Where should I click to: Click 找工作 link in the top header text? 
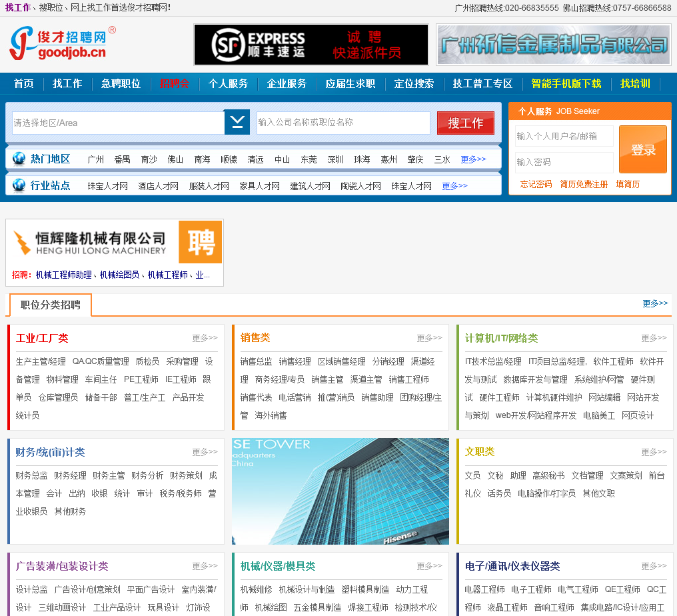(18, 8)
